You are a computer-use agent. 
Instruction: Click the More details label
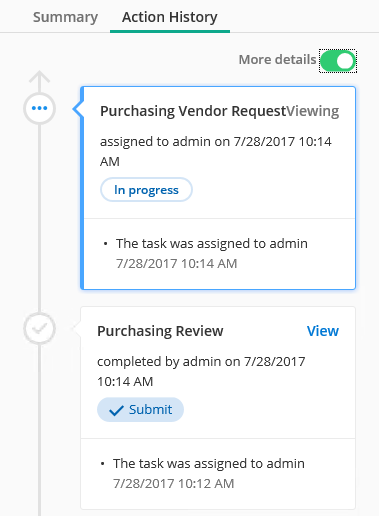277,60
